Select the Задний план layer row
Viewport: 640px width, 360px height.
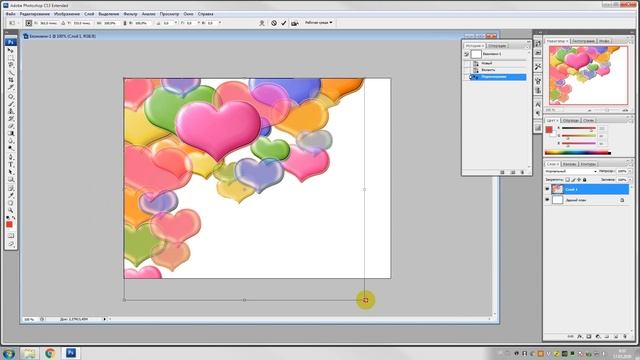588,200
